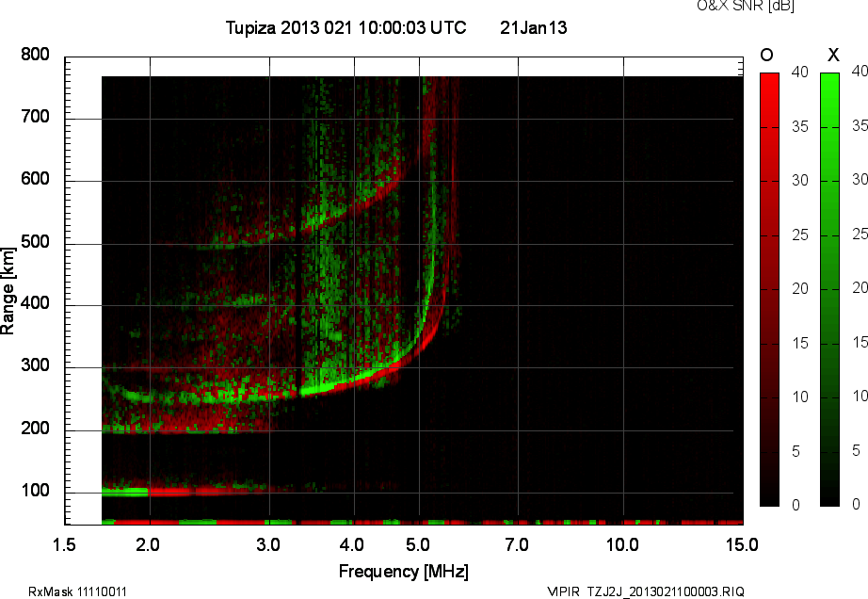The image size is (868, 599).
Task: Click the date label '21Jan13'
Action: coord(533,27)
